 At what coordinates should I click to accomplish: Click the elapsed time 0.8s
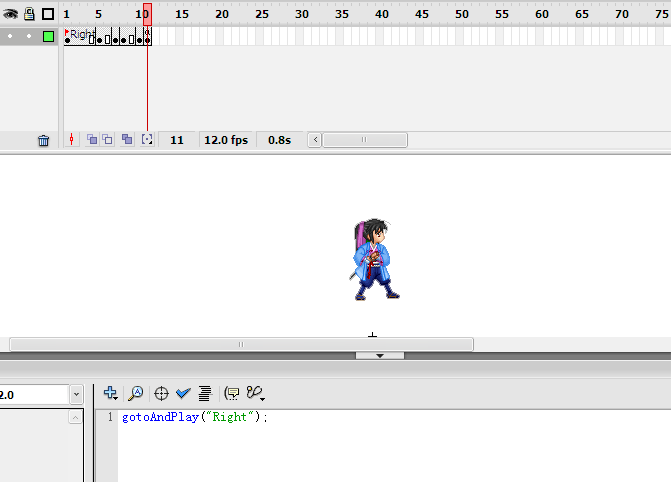click(x=279, y=140)
